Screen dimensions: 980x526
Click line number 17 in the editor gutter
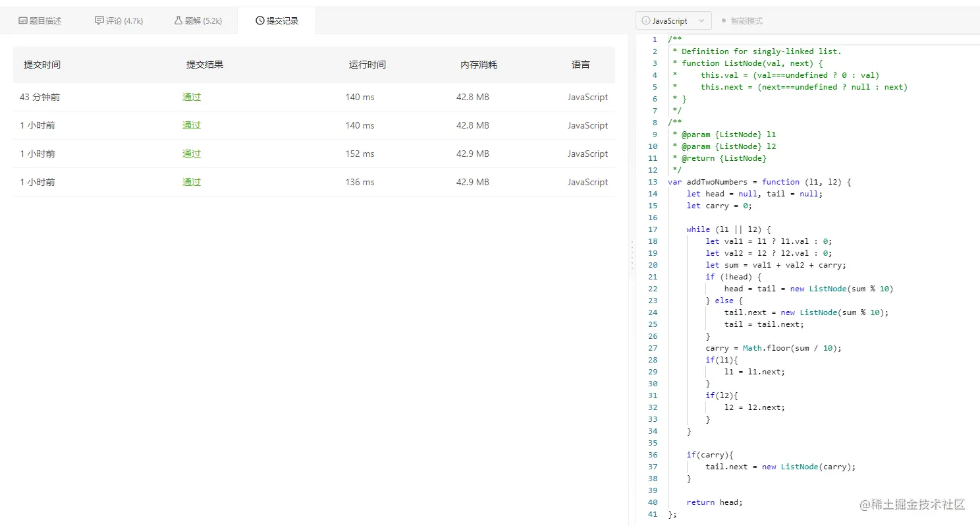pyautogui.click(x=653, y=229)
